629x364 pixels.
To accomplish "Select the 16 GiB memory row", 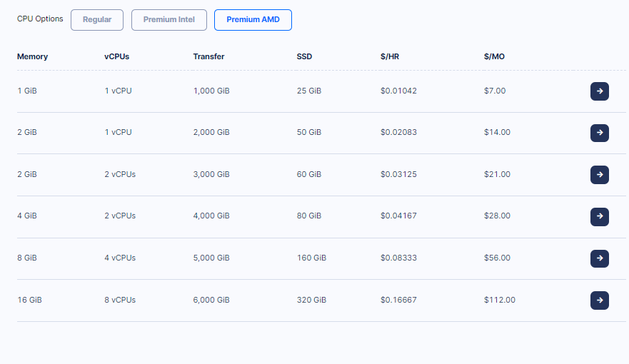I will pyautogui.click(x=321, y=300).
